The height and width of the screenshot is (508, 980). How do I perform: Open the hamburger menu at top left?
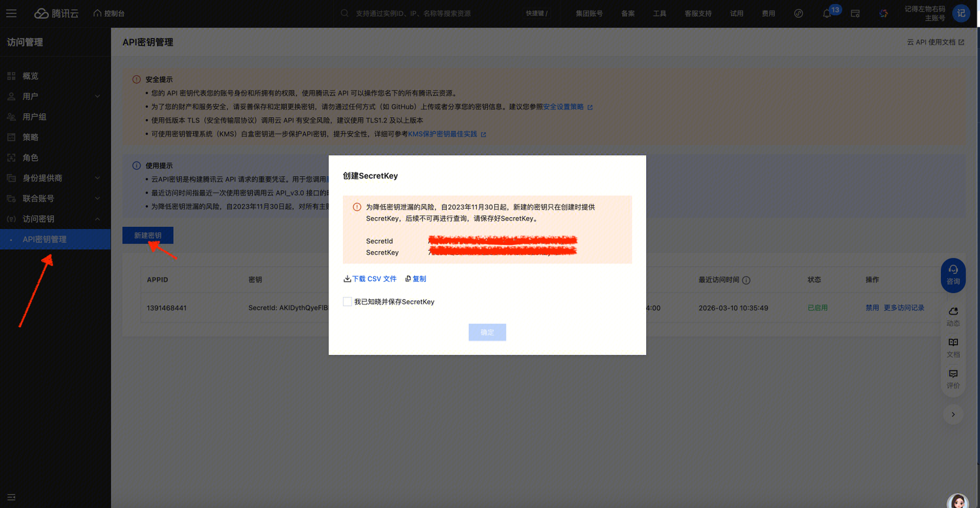[x=11, y=13]
